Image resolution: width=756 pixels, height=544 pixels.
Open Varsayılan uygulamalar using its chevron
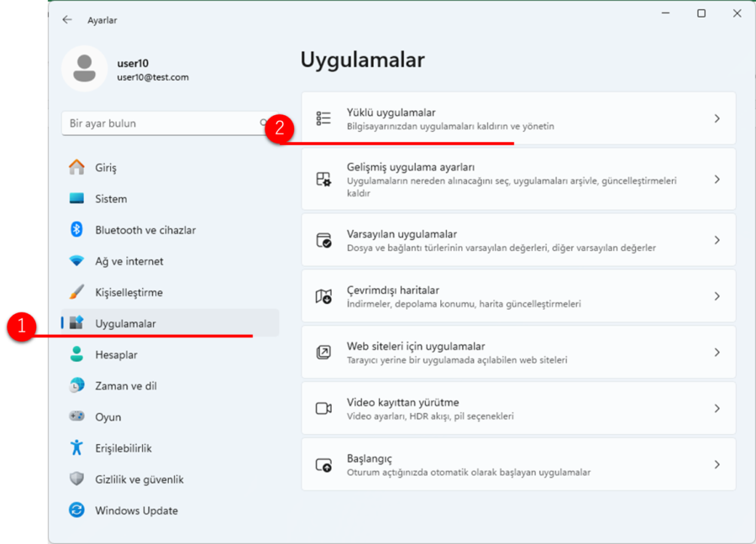click(717, 240)
